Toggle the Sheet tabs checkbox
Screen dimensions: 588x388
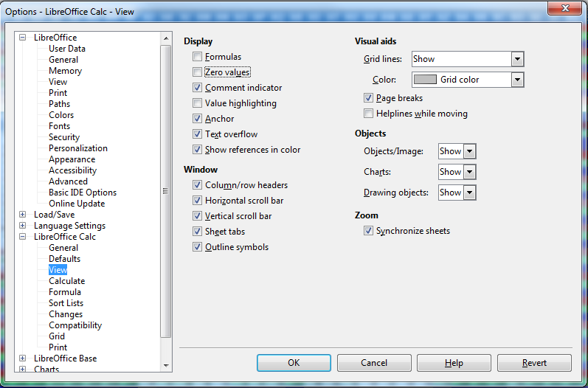pyautogui.click(x=197, y=232)
